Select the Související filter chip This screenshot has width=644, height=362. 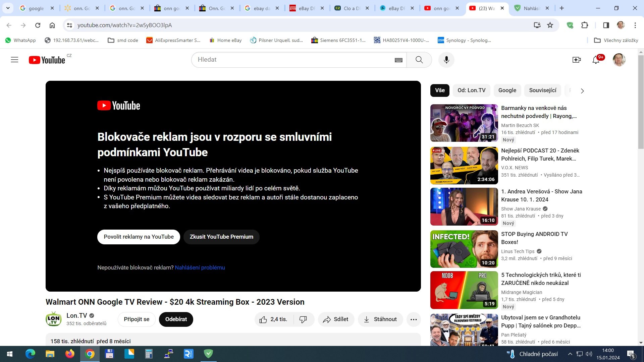pos(542,90)
